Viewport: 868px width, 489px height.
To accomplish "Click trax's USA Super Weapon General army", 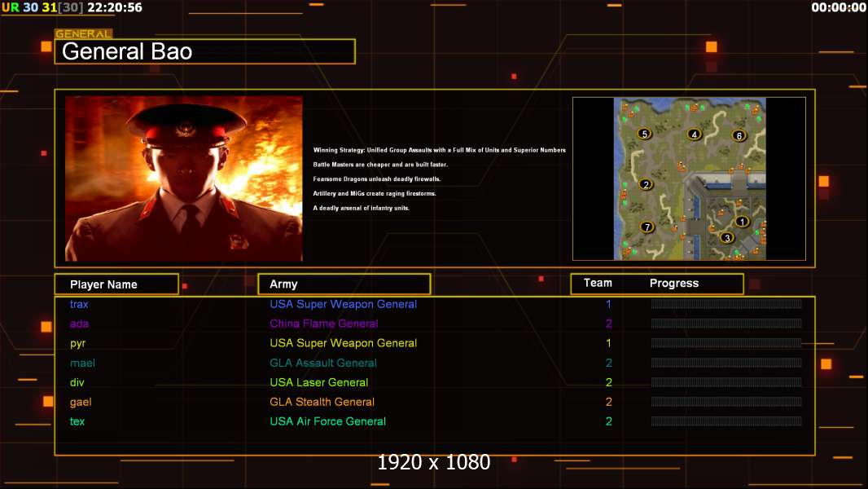I will click(344, 304).
